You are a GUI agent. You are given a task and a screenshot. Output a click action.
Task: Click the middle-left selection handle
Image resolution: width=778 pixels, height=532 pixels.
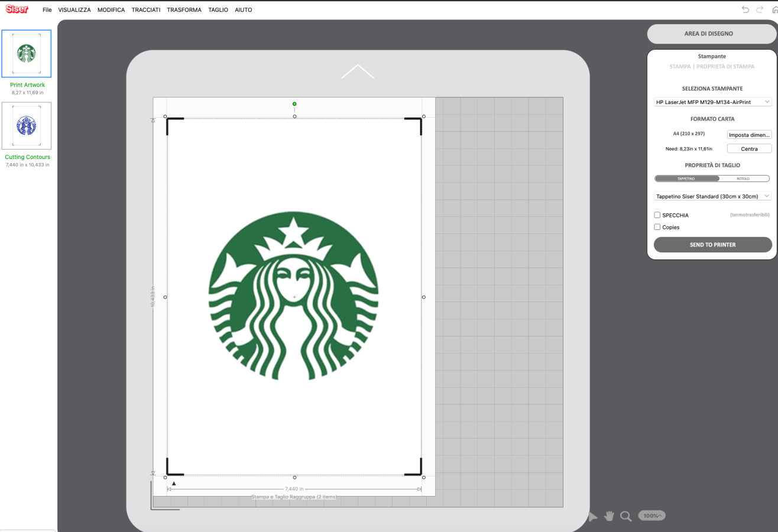click(165, 297)
